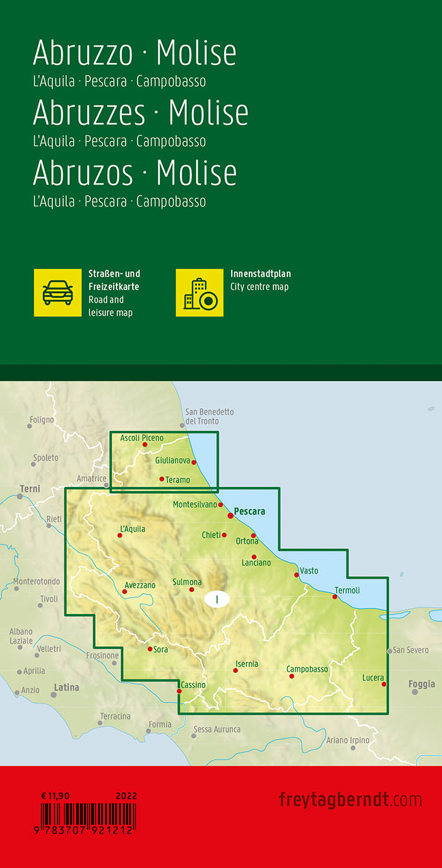442x868 pixels.
Task: Open the freytagberndt.com link
Action: pyautogui.click(x=350, y=799)
